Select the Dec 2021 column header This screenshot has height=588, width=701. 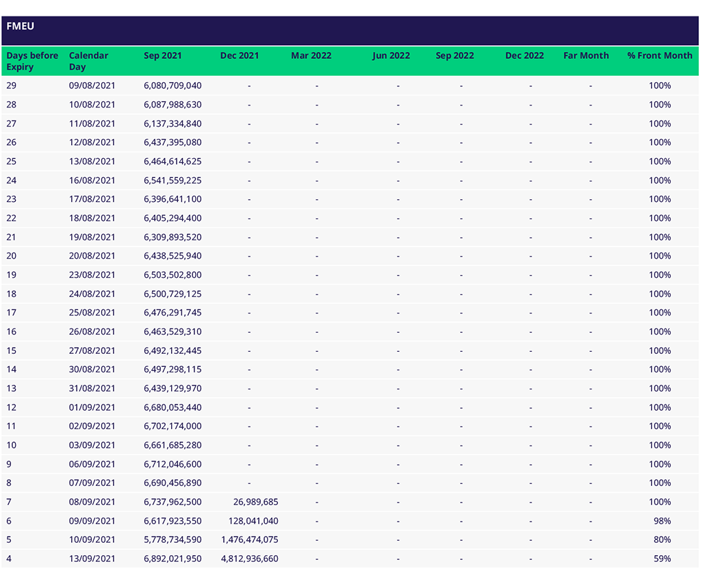click(240, 55)
